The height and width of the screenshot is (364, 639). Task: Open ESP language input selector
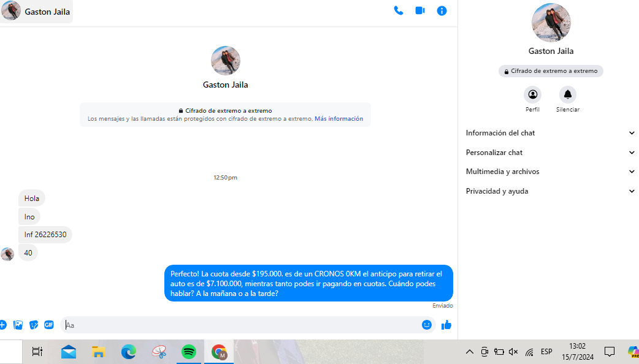click(x=546, y=352)
